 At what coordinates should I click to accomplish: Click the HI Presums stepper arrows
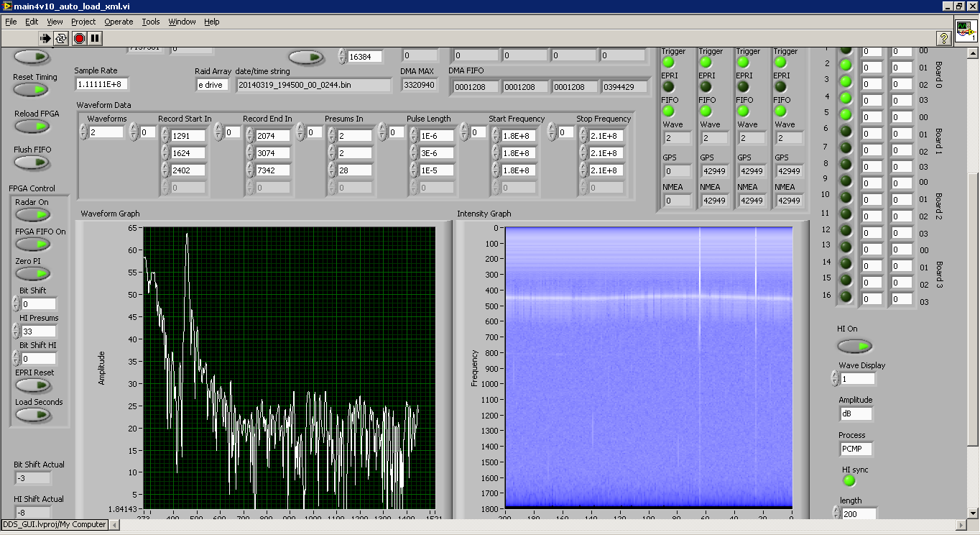pyautogui.click(x=16, y=331)
